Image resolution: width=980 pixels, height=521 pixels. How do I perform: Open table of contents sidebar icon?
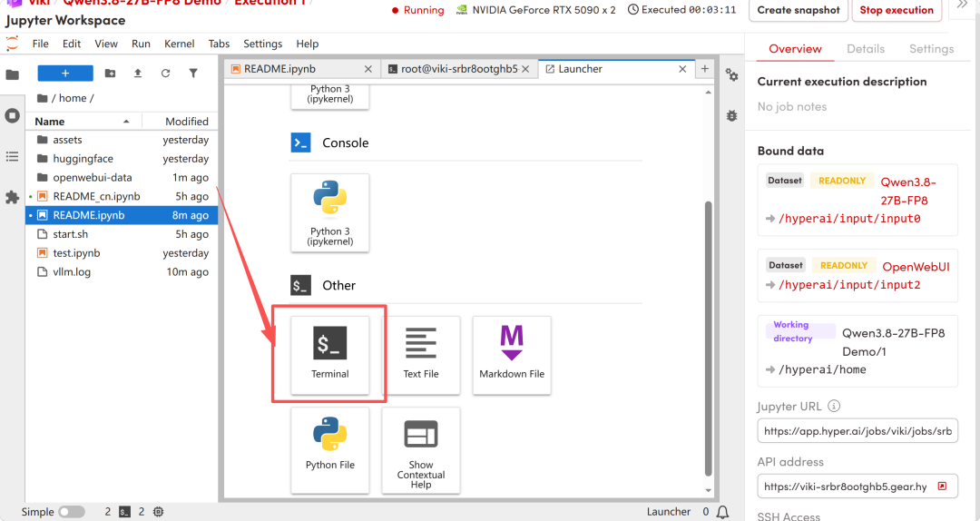[12, 156]
